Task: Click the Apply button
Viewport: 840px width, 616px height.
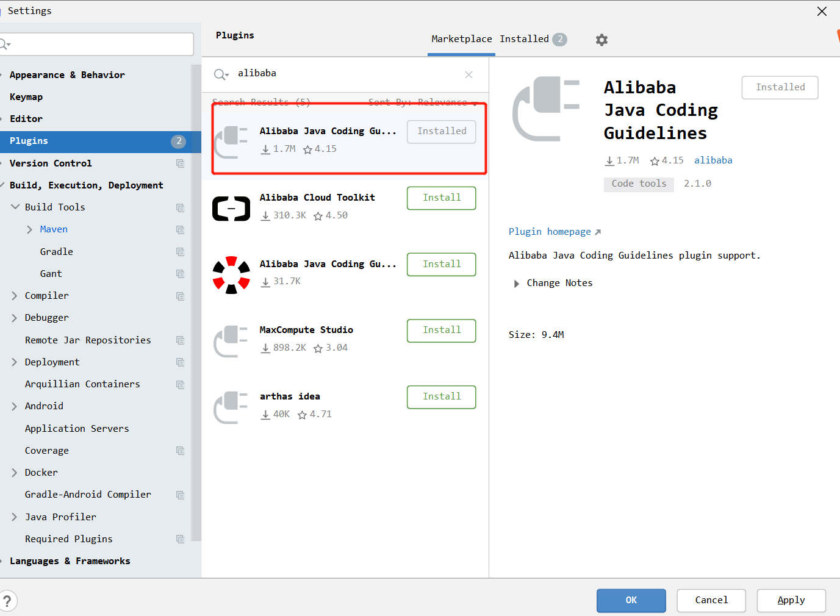Action: [x=791, y=600]
